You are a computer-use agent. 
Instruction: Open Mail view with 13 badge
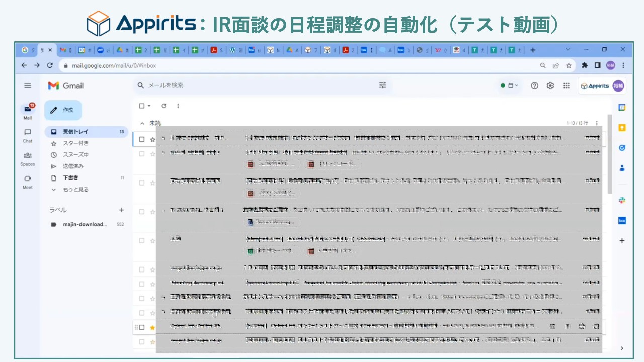(28, 112)
